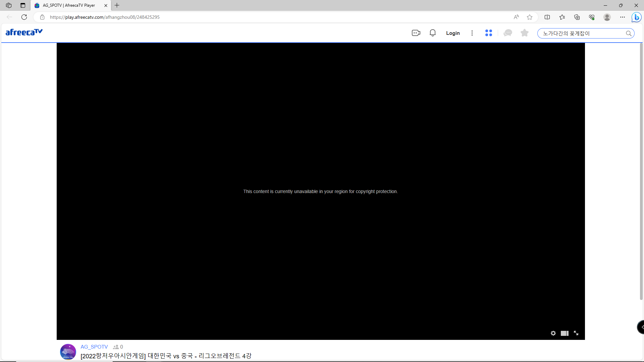
Task: Click the region unavailable message text
Action: [x=321, y=191]
